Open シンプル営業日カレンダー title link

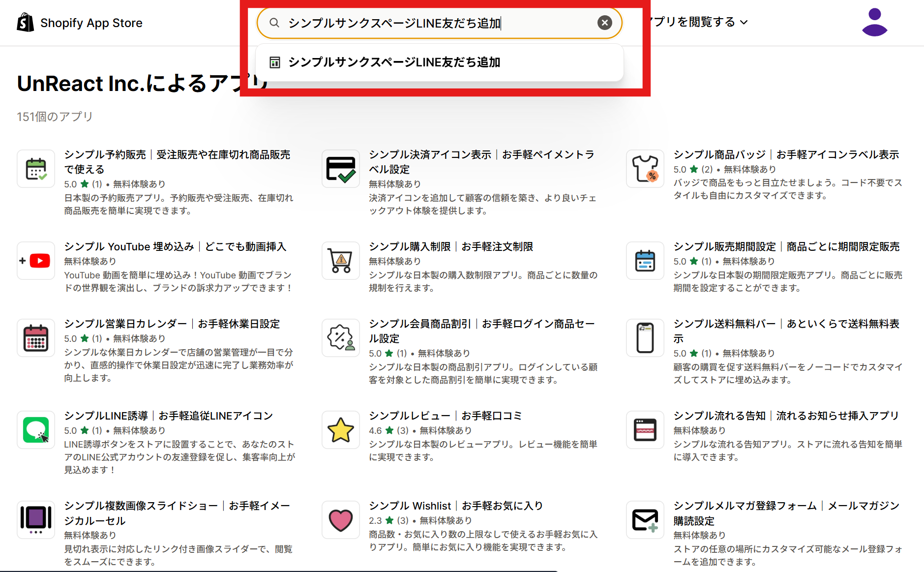(172, 324)
